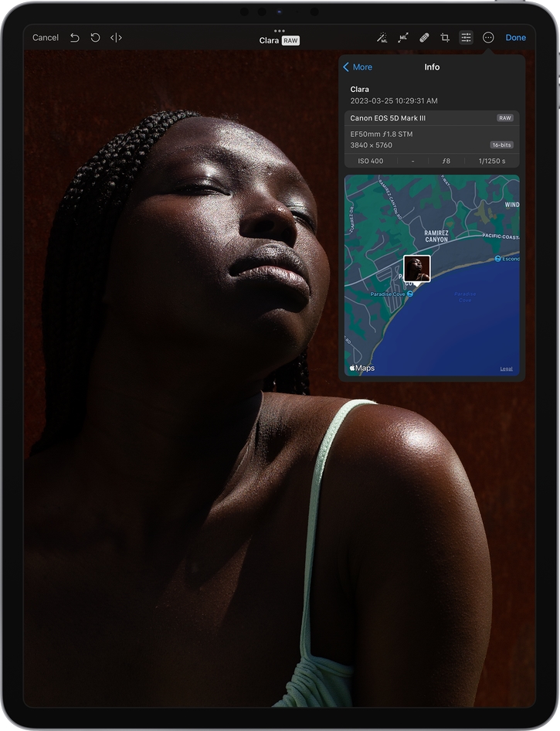The height and width of the screenshot is (731, 560).
Task: Tap the undo arrow icon
Action: tap(75, 37)
